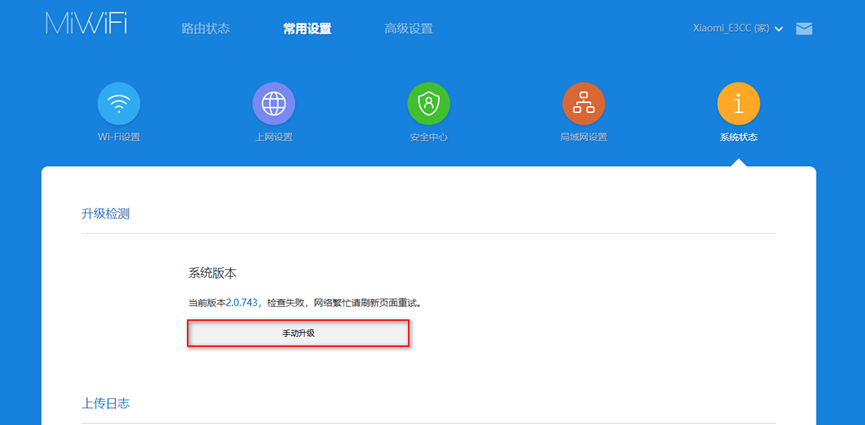Image resolution: width=865 pixels, height=425 pixels.
Task: Click the Wi-Fi设置 text label
Action: (x=119, y=137)
